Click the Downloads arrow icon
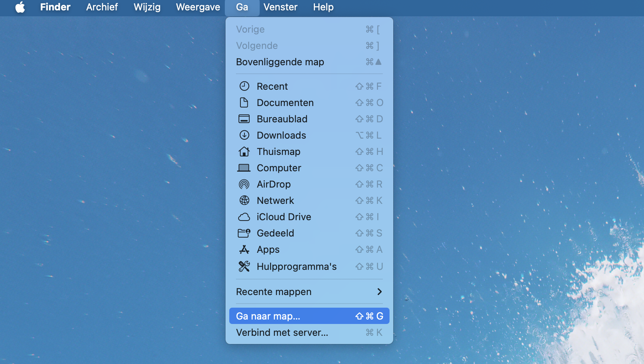Viewport: 644px width, 364px height. click(244, 135)
